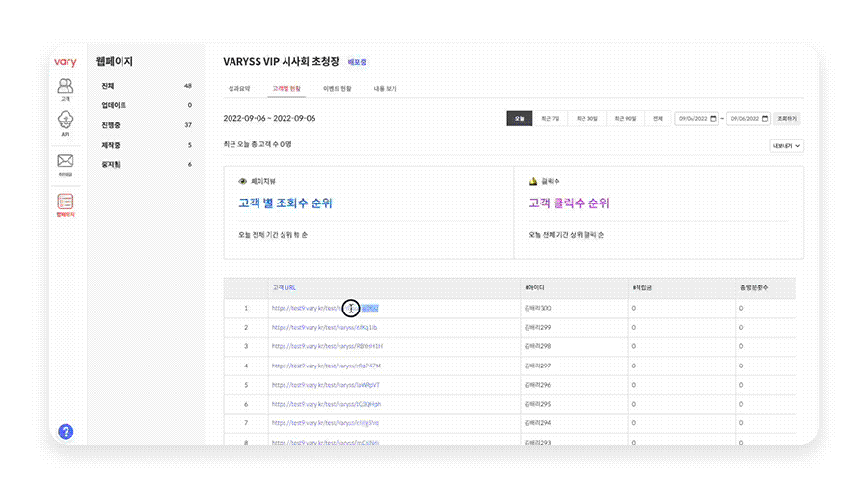This screenshot has height=488, width=868.
Task: Select the 전체 date range button
Action: (x=658, y=119)
